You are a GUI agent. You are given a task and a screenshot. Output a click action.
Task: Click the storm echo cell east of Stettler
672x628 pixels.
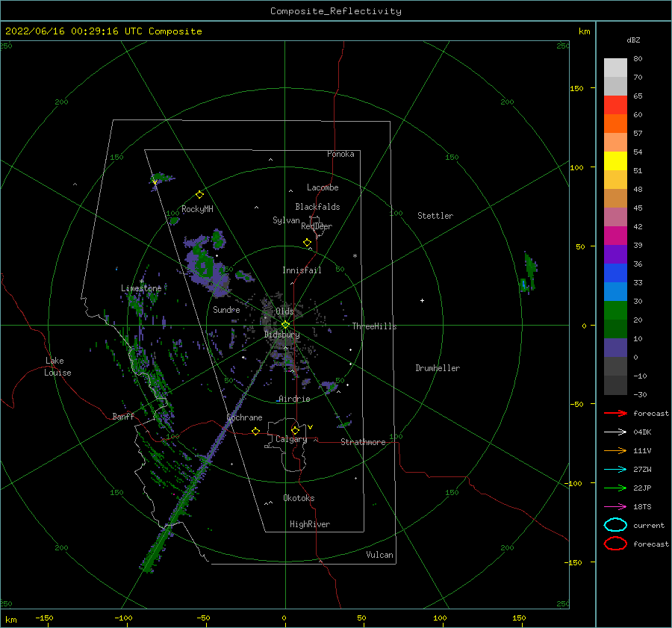click(529, 273)
